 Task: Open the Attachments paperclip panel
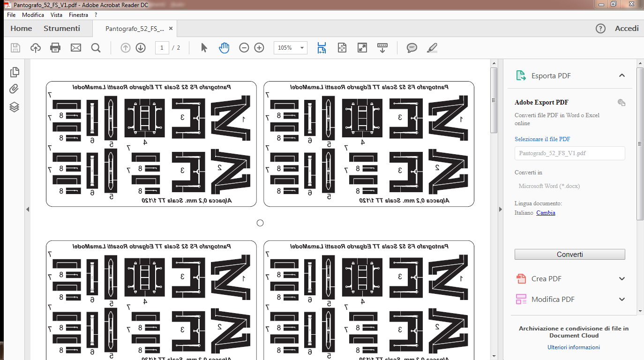(x=15, y=89)
